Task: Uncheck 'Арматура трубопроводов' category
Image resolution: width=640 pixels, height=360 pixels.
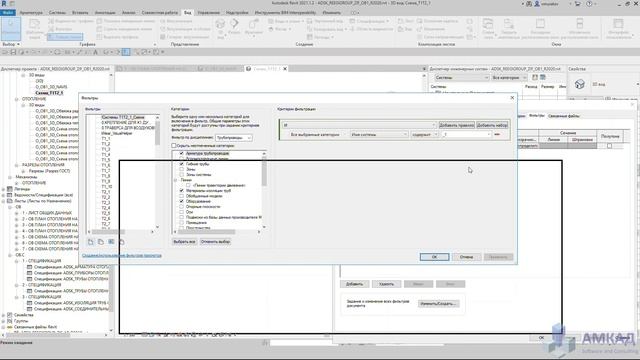Action: [x=182, y=153]
